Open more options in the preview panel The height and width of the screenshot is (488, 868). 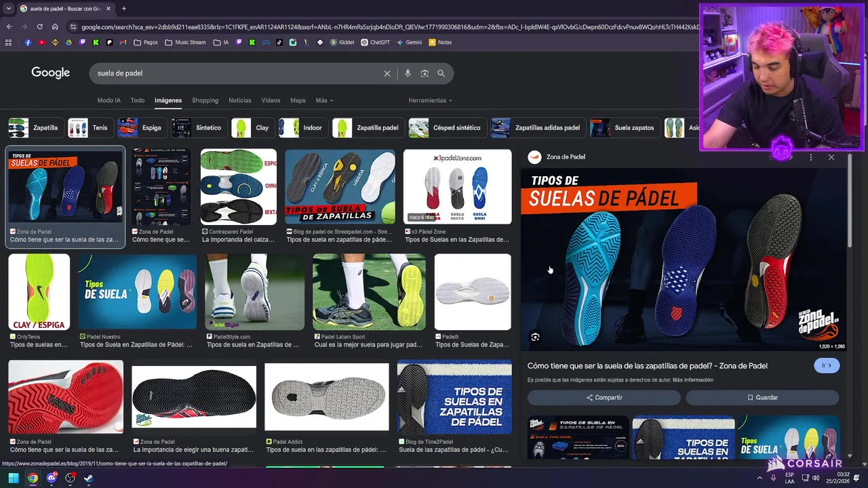811,157
